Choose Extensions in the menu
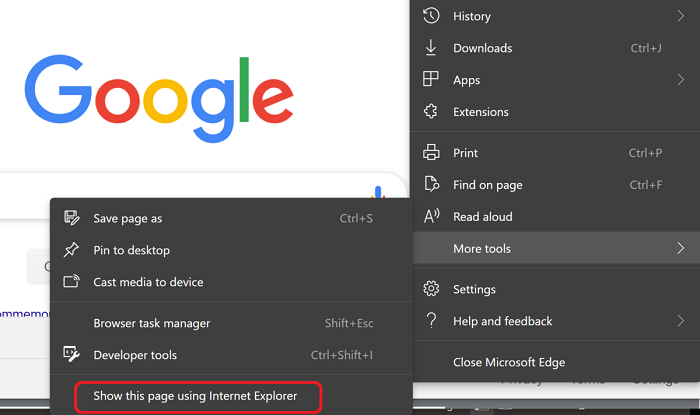The width and height of the screenshot is (700, 415). 555,112
